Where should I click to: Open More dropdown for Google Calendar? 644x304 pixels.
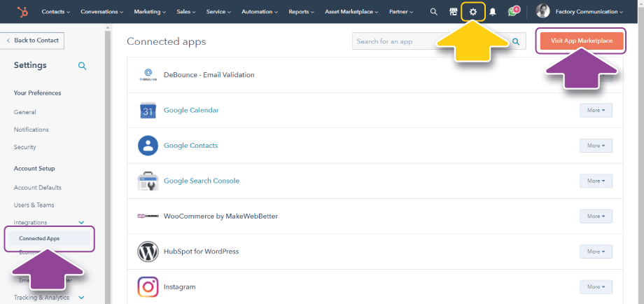click(596, 111)
